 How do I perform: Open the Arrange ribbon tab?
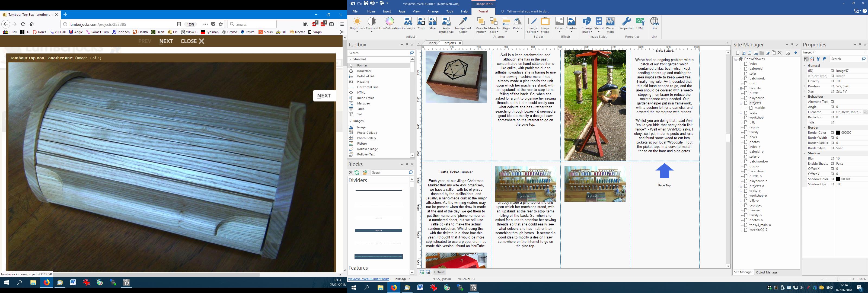[x=433, y=11]
